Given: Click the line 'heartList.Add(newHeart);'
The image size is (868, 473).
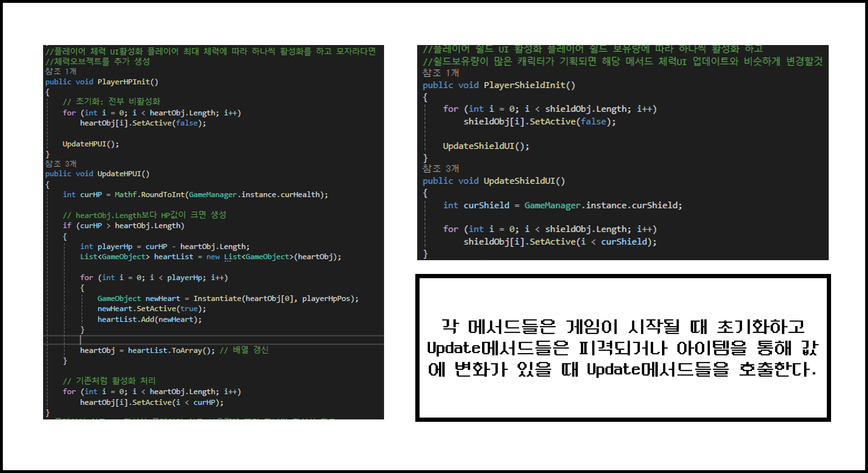Looking at the screenshot, I should 150,319.
